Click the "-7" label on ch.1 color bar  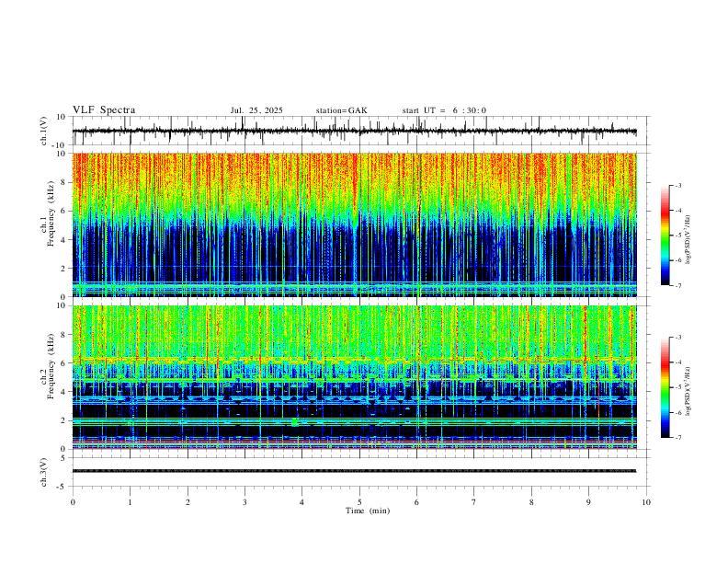678,285
